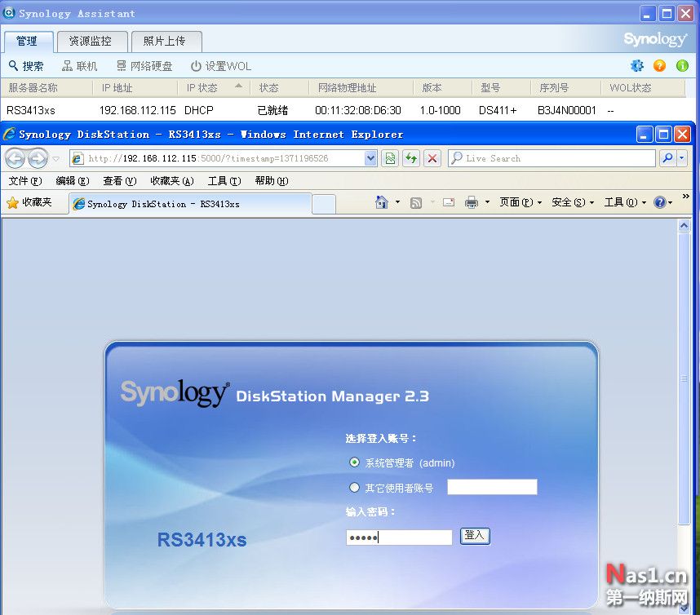Click the IE Home icon
This screenshot has height=615, width=700.
pyautogui.click(x=382, y=202)
